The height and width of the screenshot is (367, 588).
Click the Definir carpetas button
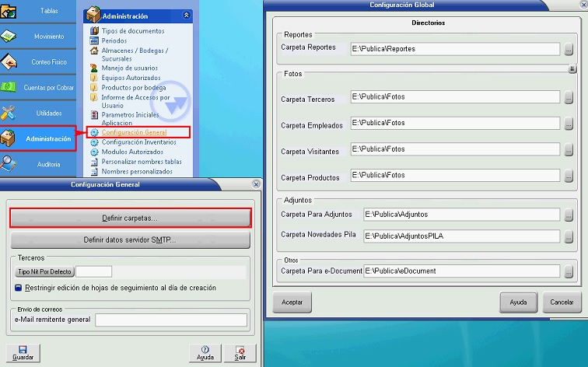coord(130,218)
